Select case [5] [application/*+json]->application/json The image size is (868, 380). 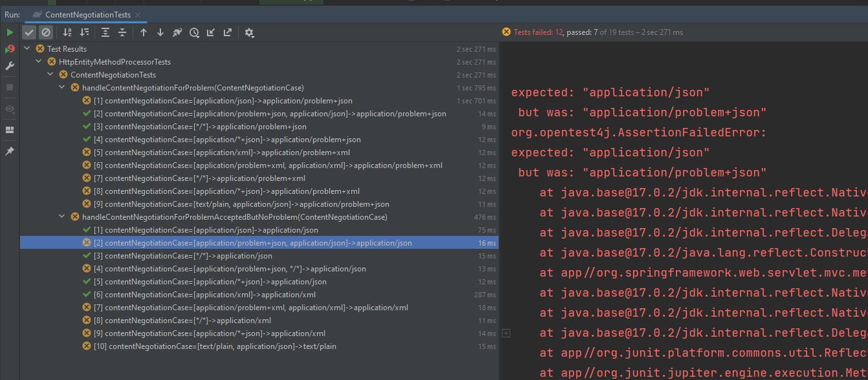tap(259, 282)
